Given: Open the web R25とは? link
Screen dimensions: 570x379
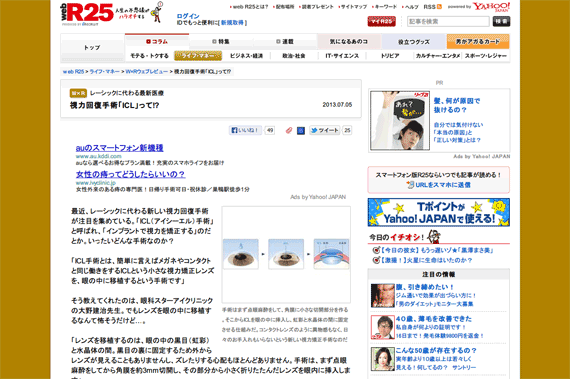Looking at the screenshot, I should point(250,7).
